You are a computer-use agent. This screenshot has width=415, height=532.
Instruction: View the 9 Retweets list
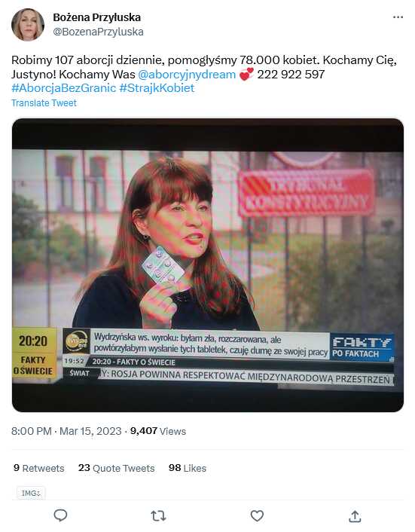point(38,468)
